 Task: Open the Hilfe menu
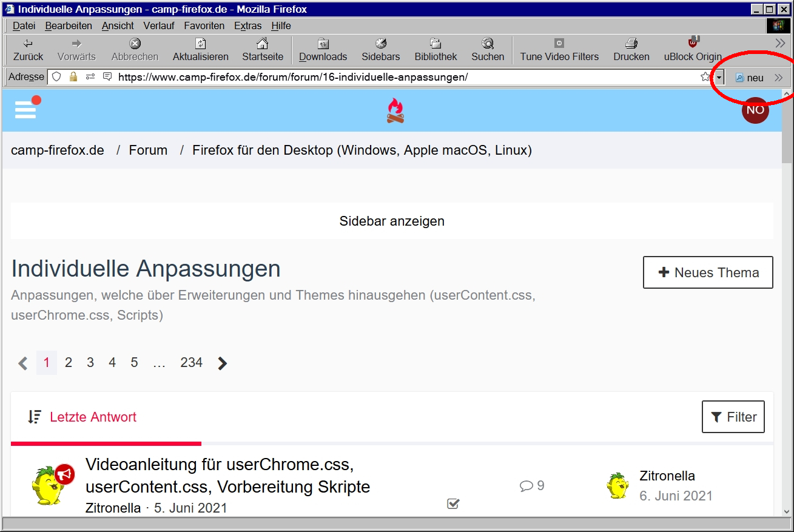[281, 25]
